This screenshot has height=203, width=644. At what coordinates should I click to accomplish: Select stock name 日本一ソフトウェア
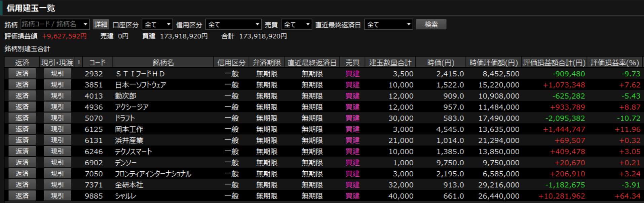tap(141, 85)
